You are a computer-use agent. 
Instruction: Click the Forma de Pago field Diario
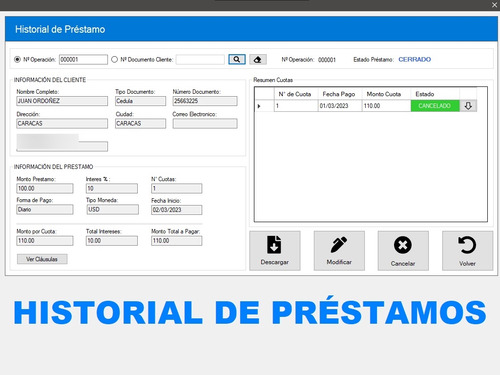(x=45, y=209)
